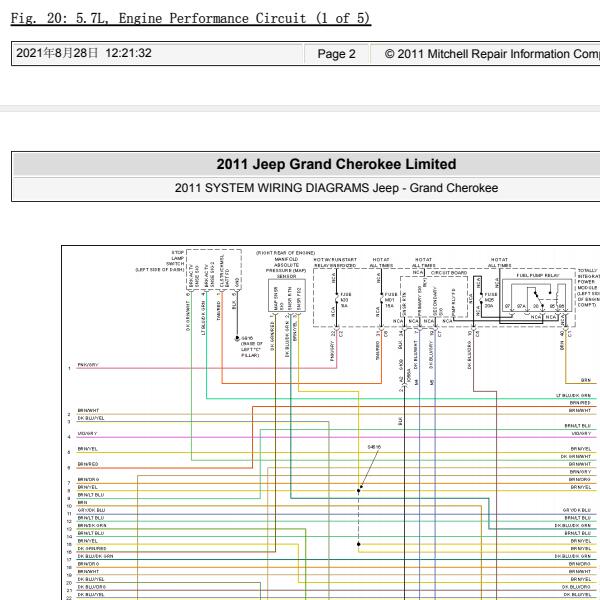Click the BRN/LT BLU label on wire 9
Image resolution: width=600 pixels, height=600 pixels.
tap(91, 495)
